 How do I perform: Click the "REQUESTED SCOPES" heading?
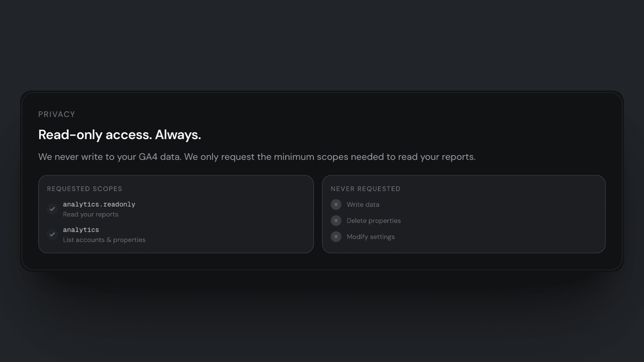click(x=85, y=189)
